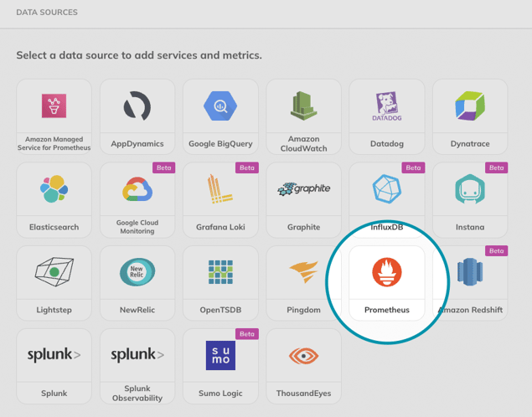The width and height of the screenshot is (532, 417).
Task: Click the Beta badge on Sumo Logic
Action: point(247,334)
